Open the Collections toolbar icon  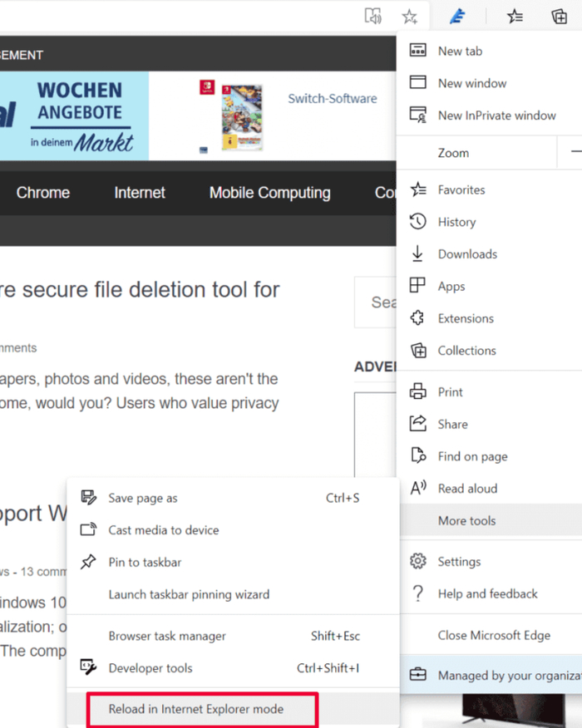click(559, 16)
